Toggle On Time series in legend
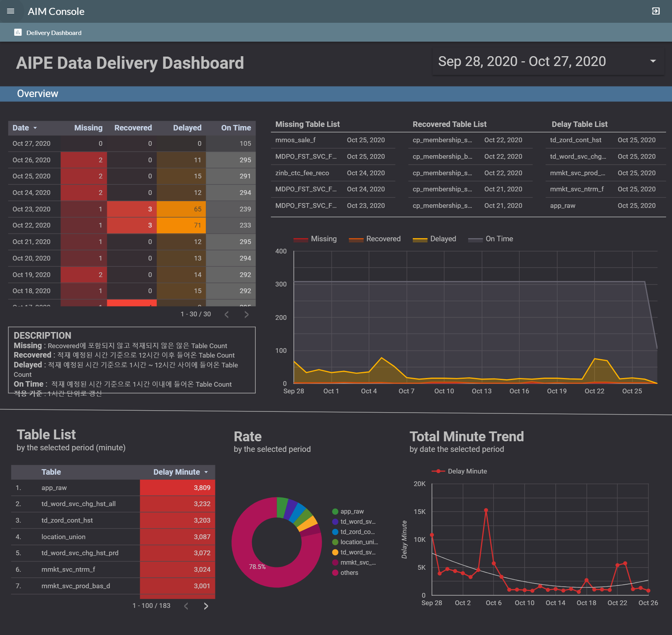672x635 pixels. (x=491, y=239)
